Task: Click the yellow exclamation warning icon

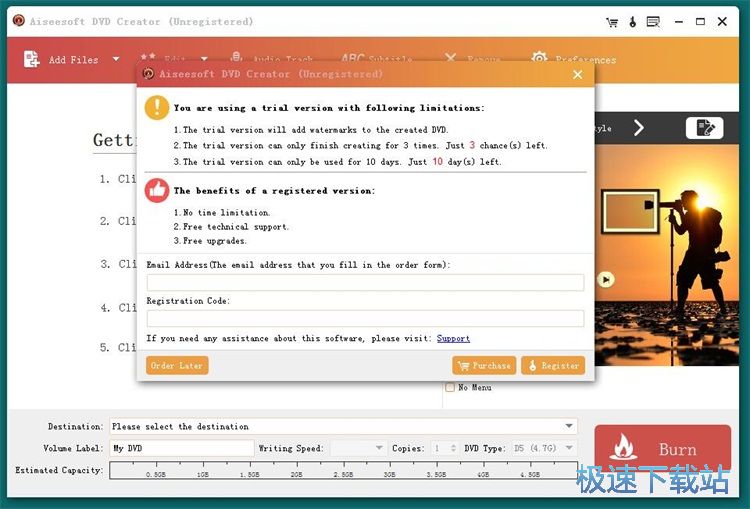Action: point(157,107)
